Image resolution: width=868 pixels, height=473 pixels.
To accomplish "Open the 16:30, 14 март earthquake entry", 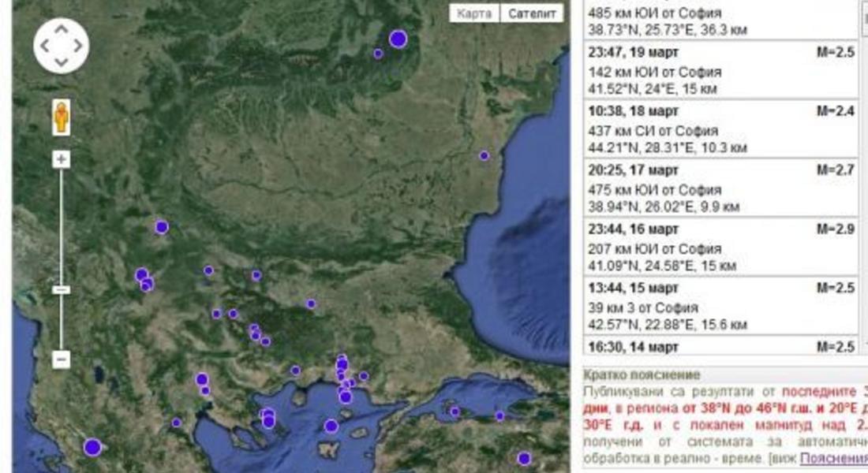I will [720, 345].
